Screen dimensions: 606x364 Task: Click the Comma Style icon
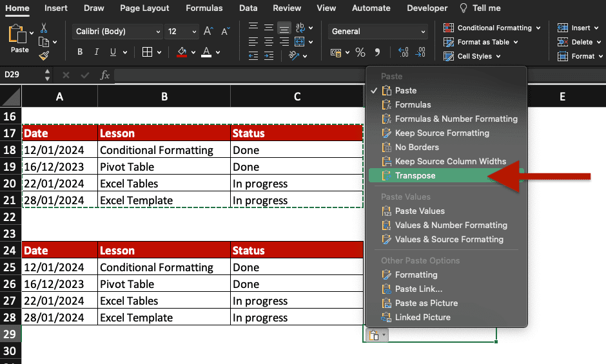(x=378, y=52)
